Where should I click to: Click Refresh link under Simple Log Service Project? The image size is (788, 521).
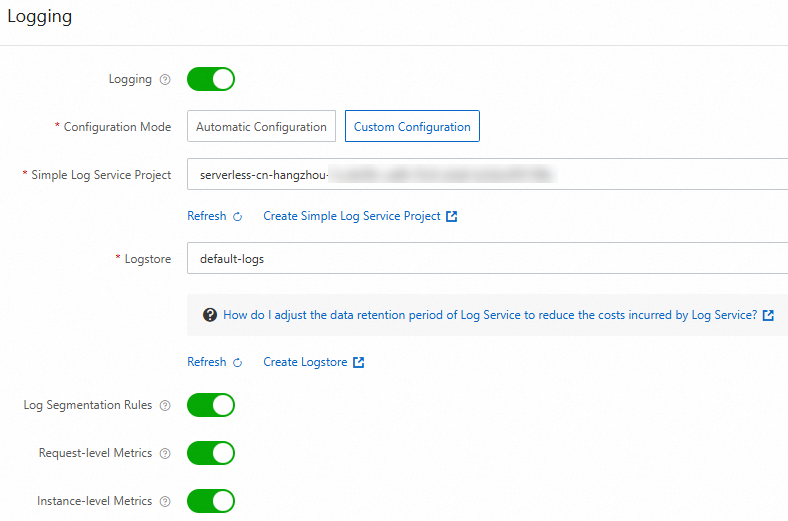(207, 216)
